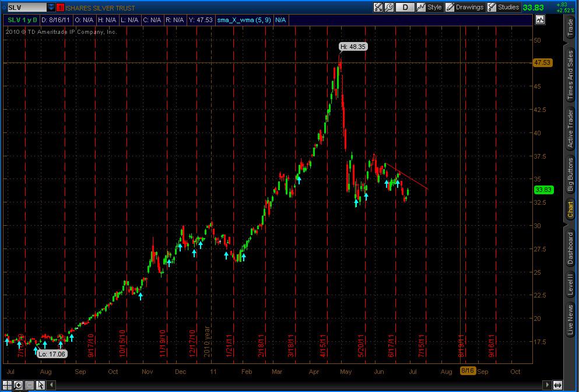Viewport: 579px width, 392px height.
Task: Open the Level II side tab
Action: 571,283
